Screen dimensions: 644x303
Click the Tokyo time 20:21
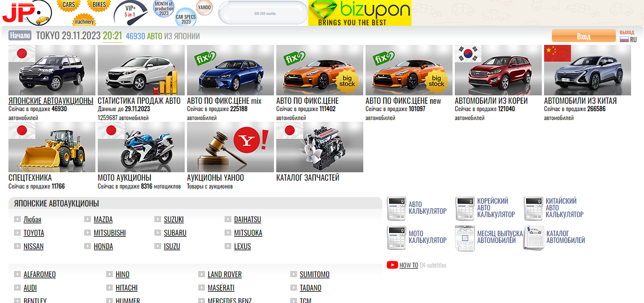(x=112, y=36)
